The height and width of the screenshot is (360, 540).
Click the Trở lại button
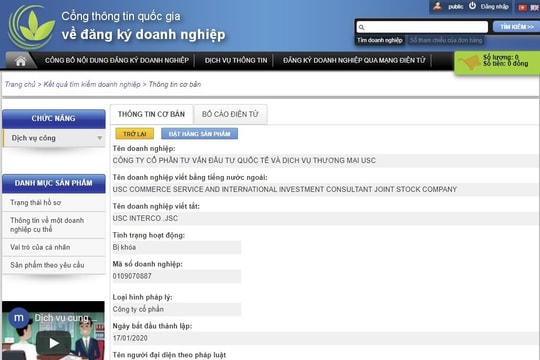[135, 134]
